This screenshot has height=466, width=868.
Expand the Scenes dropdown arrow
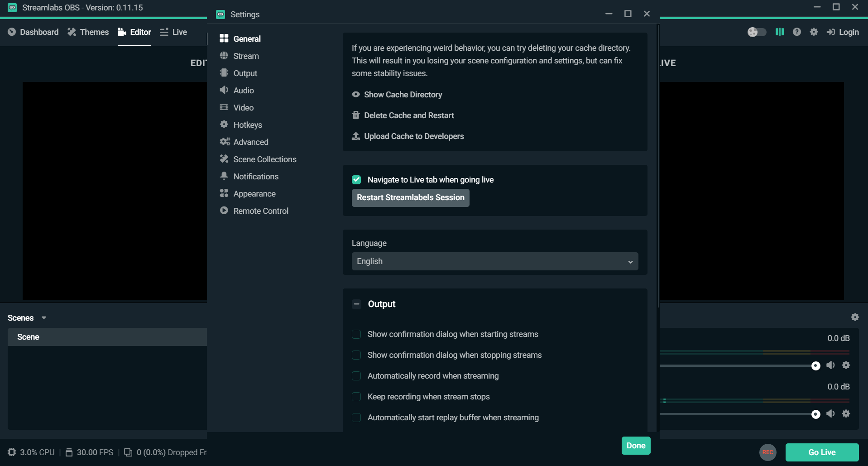(x=44, y=318)
